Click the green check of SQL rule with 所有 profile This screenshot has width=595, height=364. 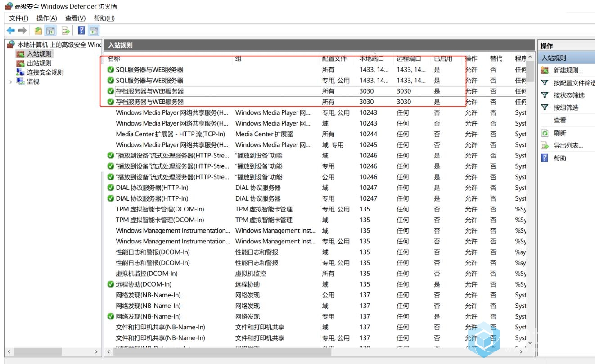tap(111, 70)
